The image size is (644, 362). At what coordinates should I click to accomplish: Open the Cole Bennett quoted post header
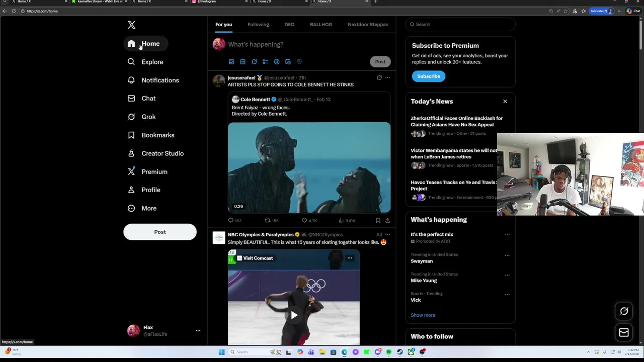point(281,100)
